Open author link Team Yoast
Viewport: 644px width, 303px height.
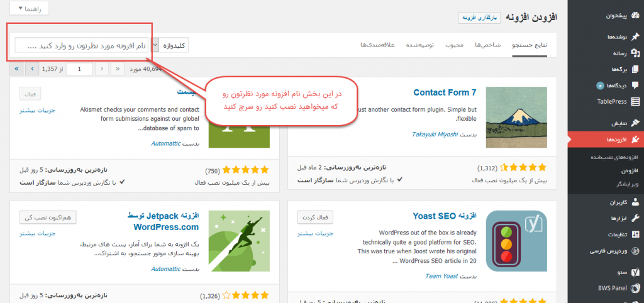click(x=441, y=276)
